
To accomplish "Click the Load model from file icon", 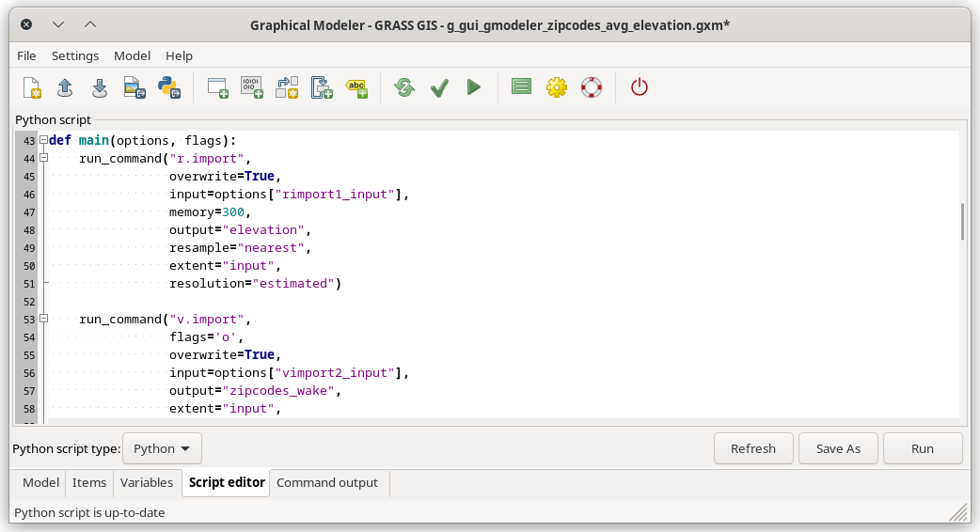I will point(65,88).
